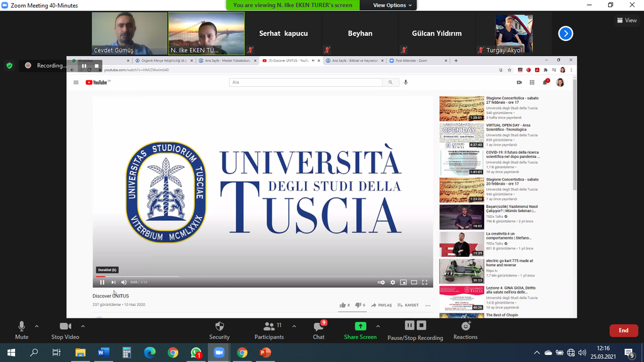Open the Participants panel
The width and height of the screenshot is (644, 362).
[x=269, y=331]
